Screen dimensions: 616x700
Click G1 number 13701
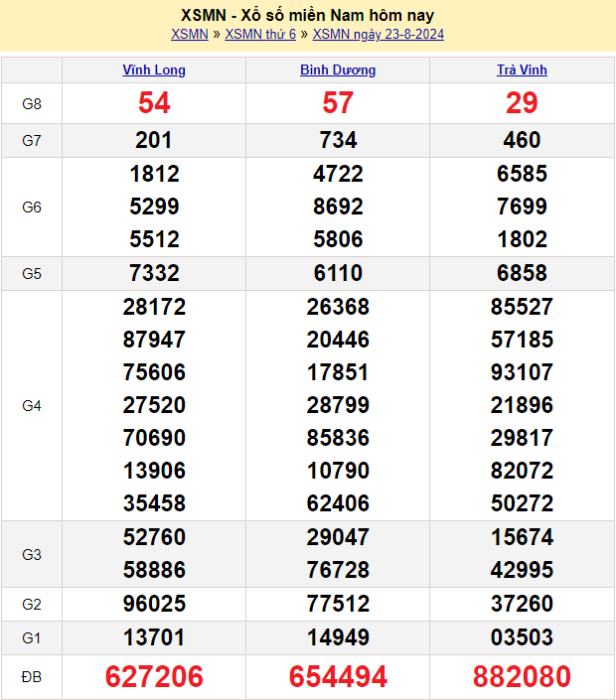point(154,637)
